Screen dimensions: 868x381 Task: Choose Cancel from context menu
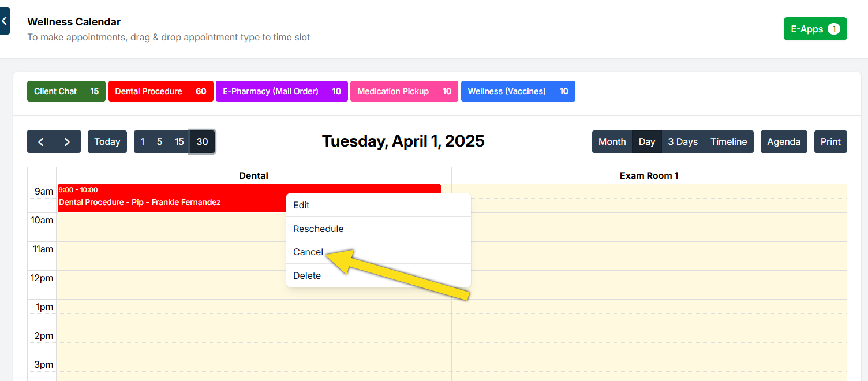point(308,252)
